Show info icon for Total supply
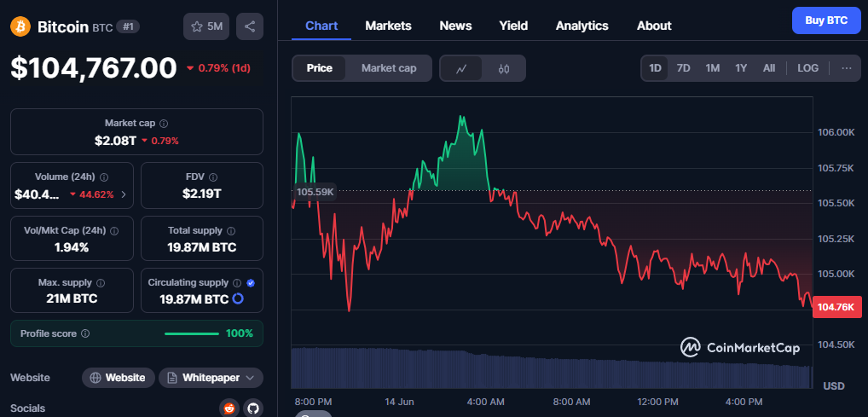 click(x=231, y=231)
